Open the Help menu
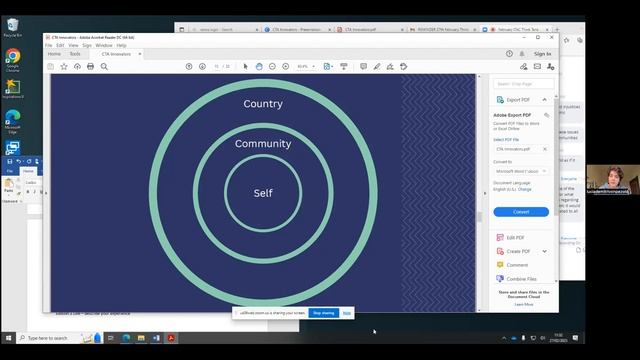The width and height of the screenshot is (640, 360). [121, 45]
